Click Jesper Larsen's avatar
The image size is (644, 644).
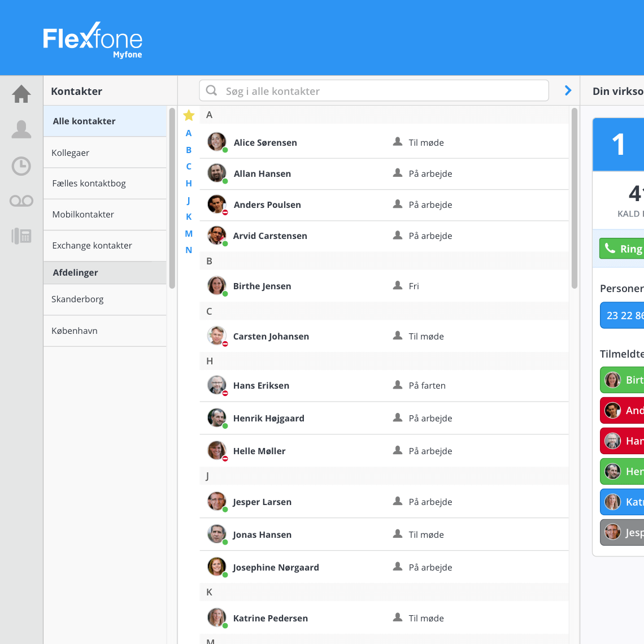pos(217,502)
